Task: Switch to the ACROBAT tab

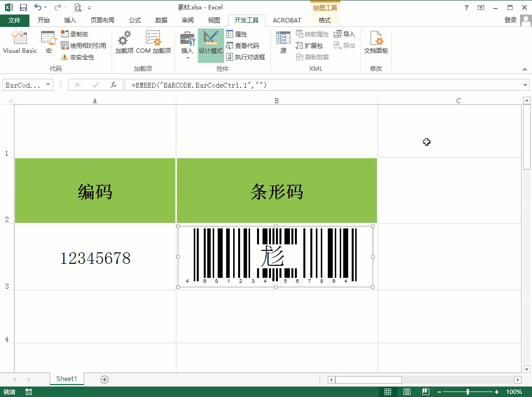Action: 287,20
